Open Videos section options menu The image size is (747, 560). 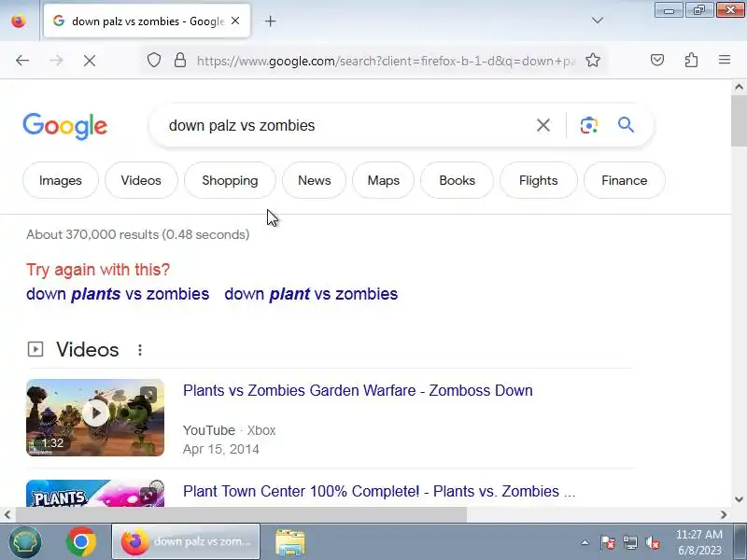pos(139,350)
